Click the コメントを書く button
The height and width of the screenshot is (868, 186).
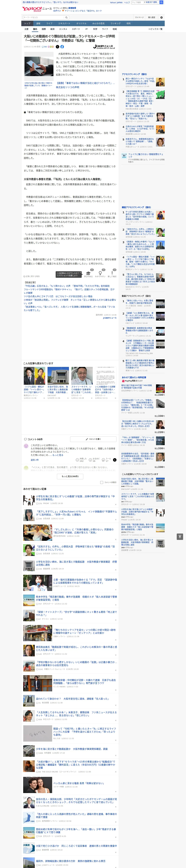pos(93,439)
